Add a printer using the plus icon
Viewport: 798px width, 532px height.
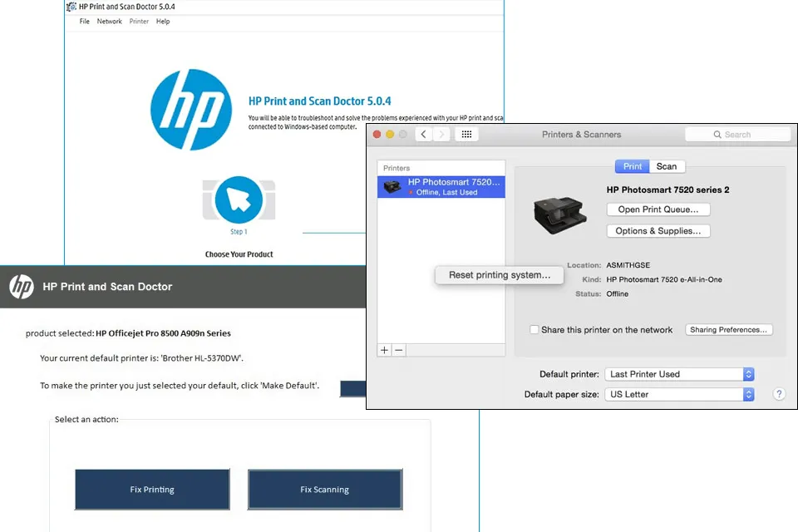coord(383,350)
